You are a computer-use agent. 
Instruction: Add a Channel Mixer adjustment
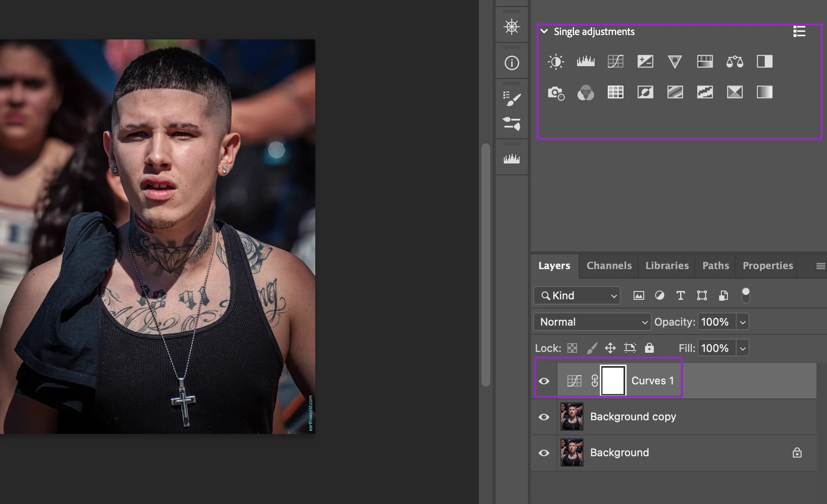coord(585,92)
